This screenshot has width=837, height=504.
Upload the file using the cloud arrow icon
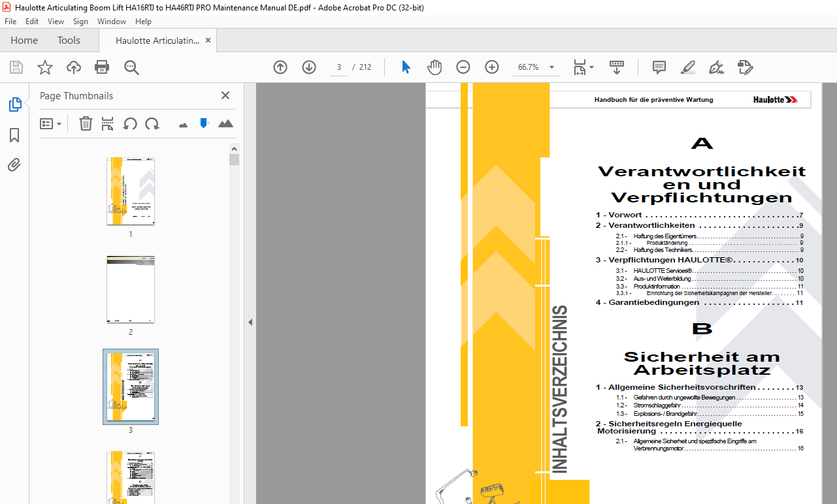(x=73, y=67)
